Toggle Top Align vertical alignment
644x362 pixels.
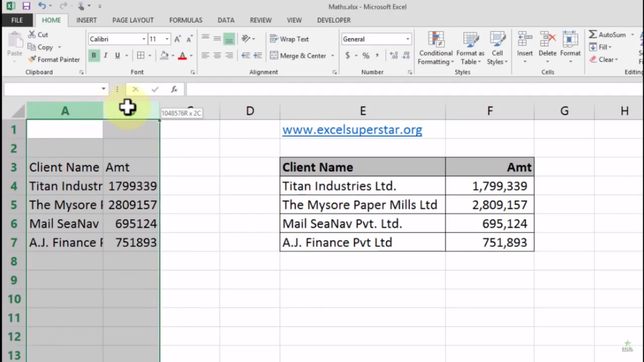coord(205,39)
